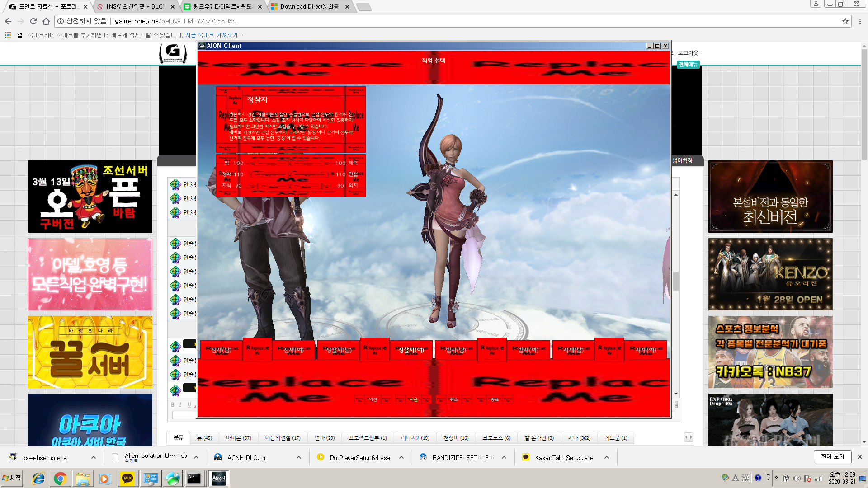The width and height of the screenshot is (868, 488).
Task: Select the 전사(남) class option
Action: coord(222,350)
